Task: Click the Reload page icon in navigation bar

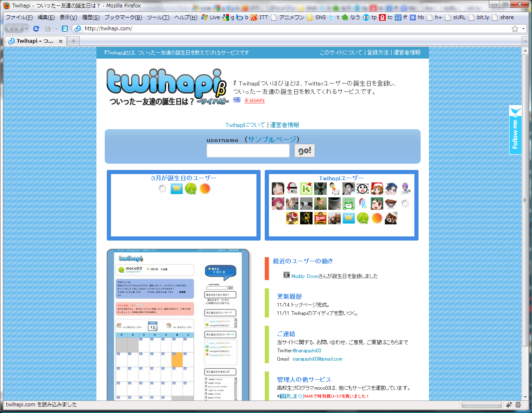Action: click(36, 29)
